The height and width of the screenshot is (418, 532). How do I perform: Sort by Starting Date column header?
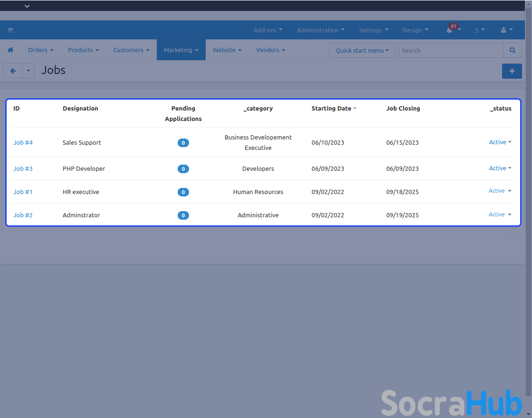click(x=332, y=109)
